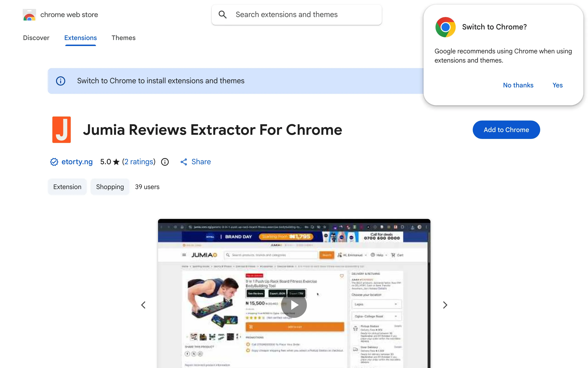This screenshot has width=588, height=368.
Task: Click the Switch to Chrome banner text
Action: [x=161, y=81]
